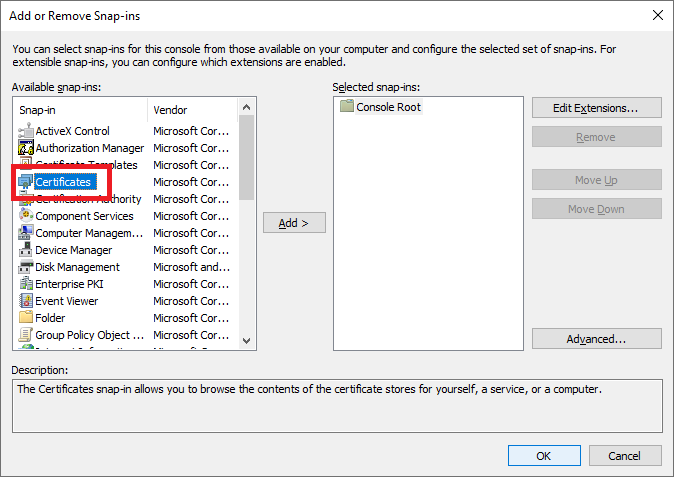The width and height of the screenshot is (674, 477).
Task: Select the ActiveX Control snap-in icon
Action: coord(26,131)
